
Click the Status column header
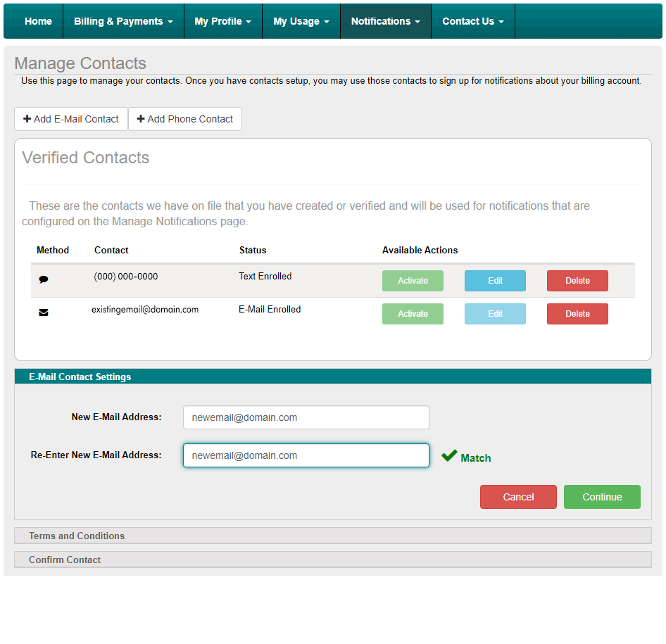click(253, 250)
